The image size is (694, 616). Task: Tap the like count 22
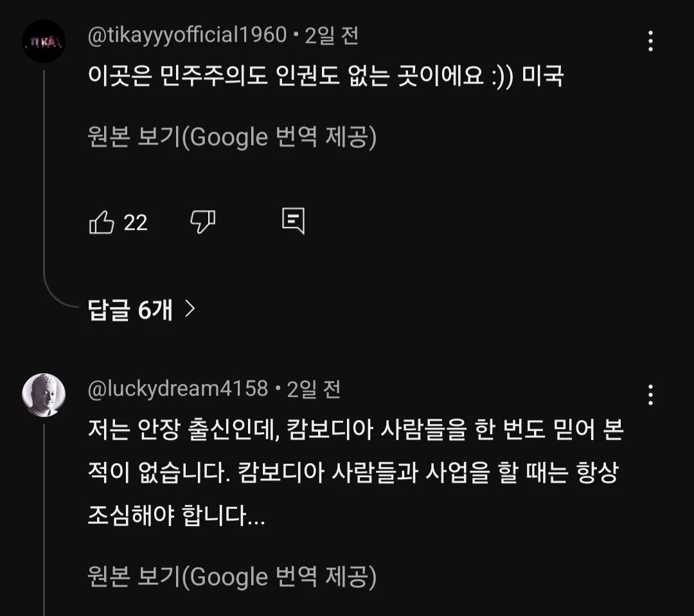tap(136, 223)
